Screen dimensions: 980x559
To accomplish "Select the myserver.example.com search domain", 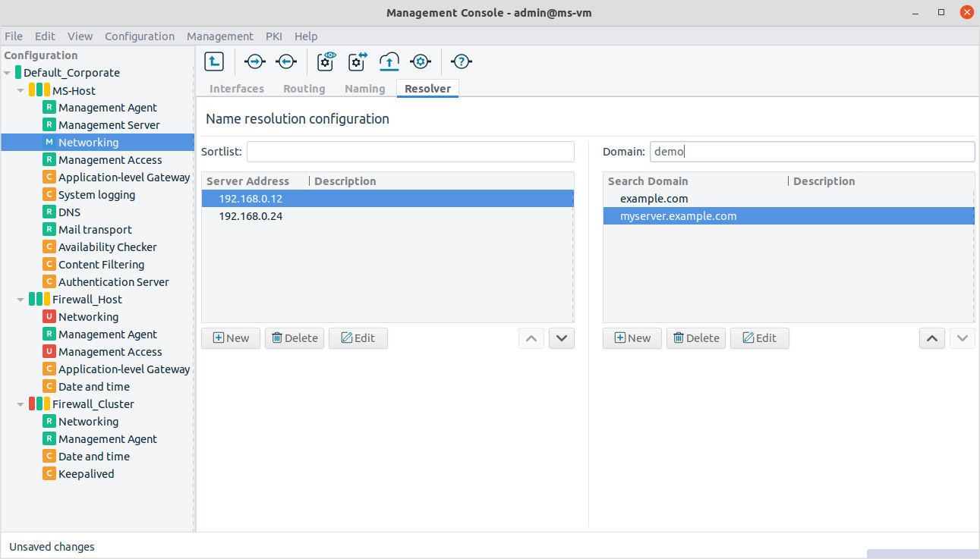I will [789, 216].
